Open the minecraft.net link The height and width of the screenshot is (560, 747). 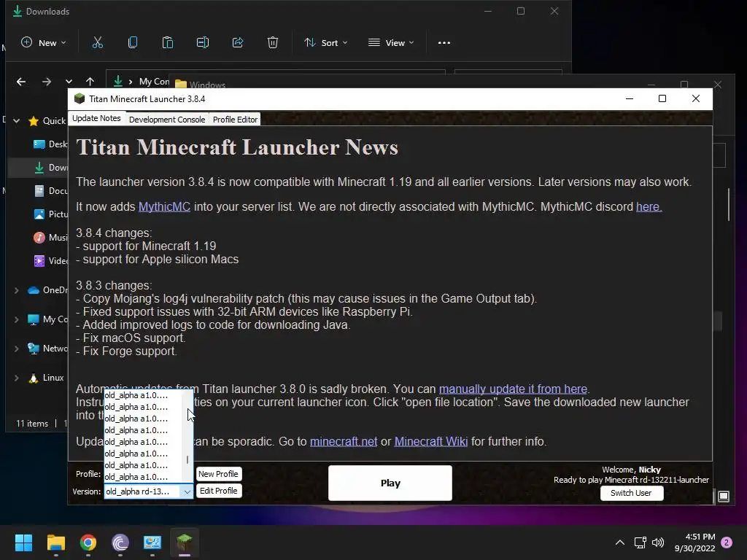(344, 441)
